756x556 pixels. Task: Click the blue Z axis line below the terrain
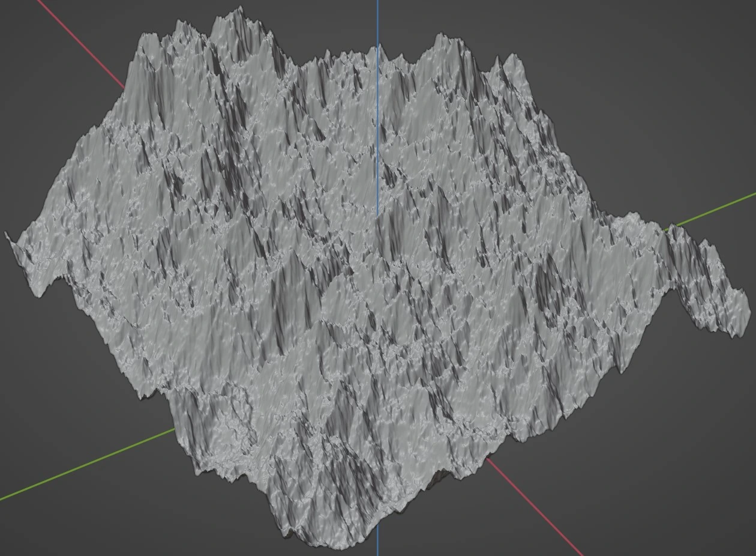tap(378, 549)
